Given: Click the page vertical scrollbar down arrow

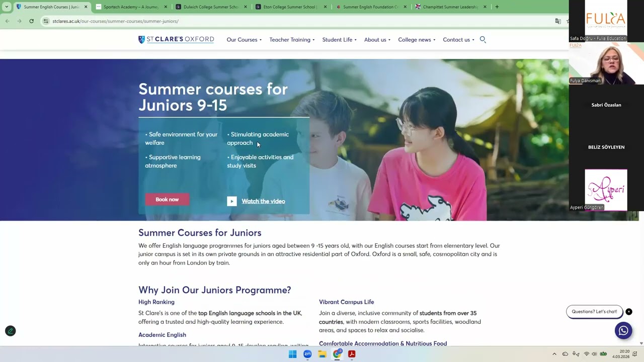Looking at the screenshot, I should (641, 343).
